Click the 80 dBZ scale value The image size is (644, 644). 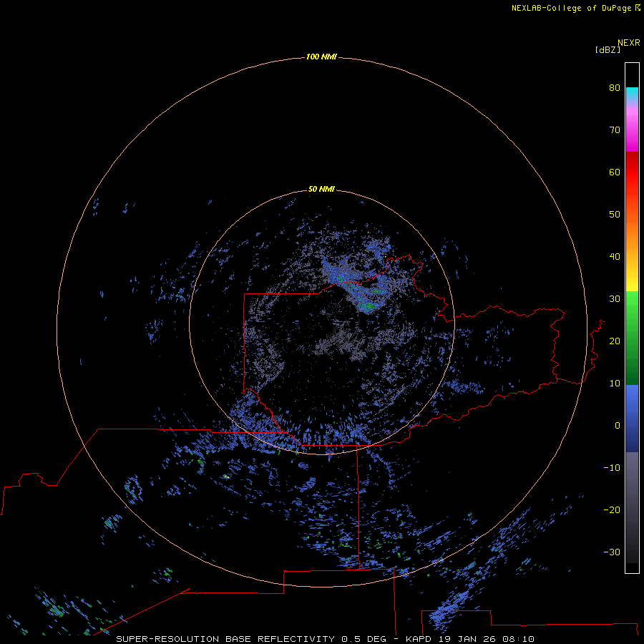(615, 87)
